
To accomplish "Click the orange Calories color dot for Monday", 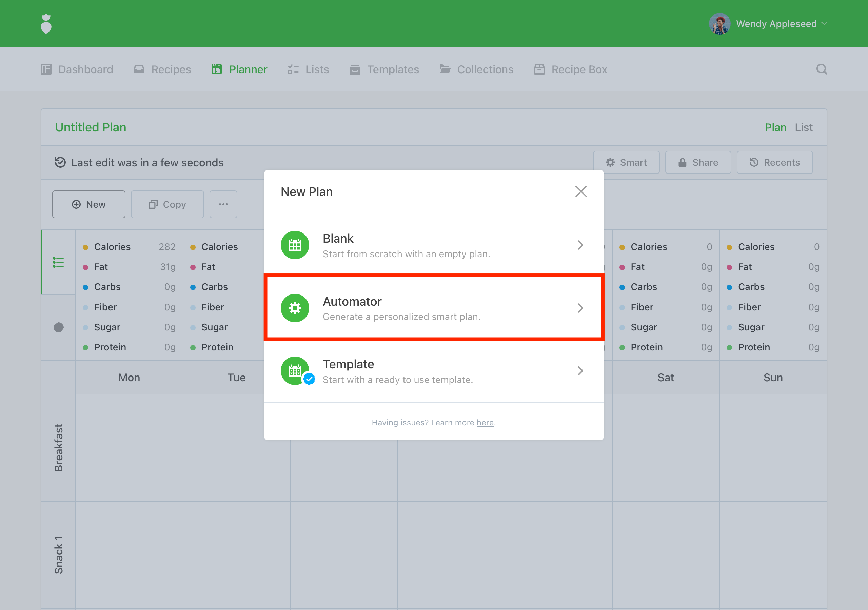I will [x=85, y=247].
